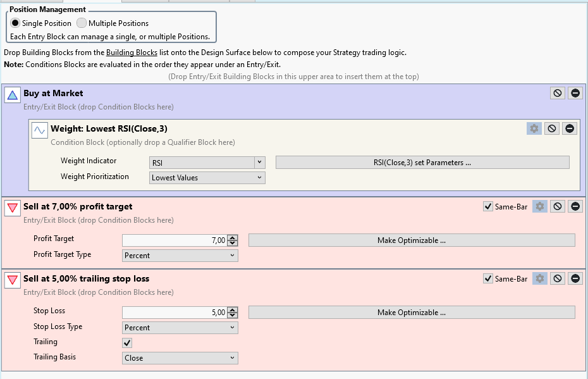Open the Trailing Basis dropdown

point(180,358)
